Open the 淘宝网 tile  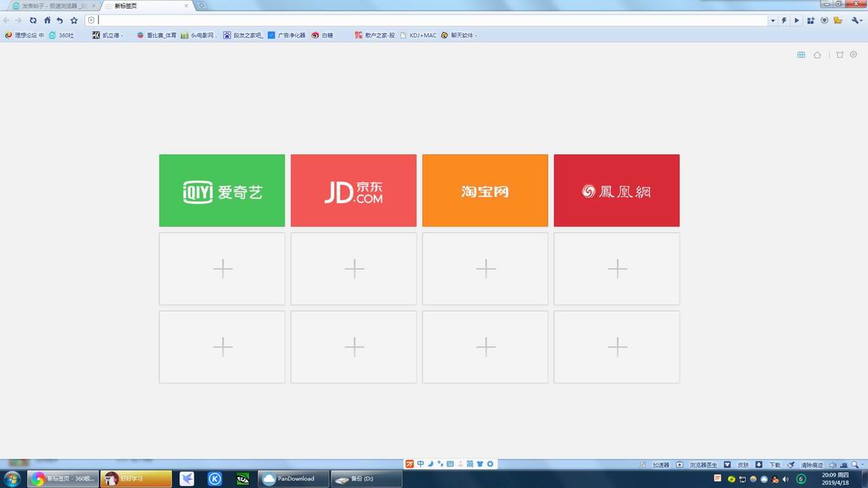(485, 191)
